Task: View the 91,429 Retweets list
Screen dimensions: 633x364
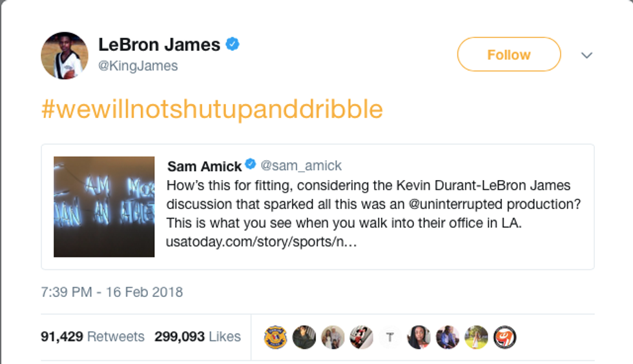Action: coord(92,337)
